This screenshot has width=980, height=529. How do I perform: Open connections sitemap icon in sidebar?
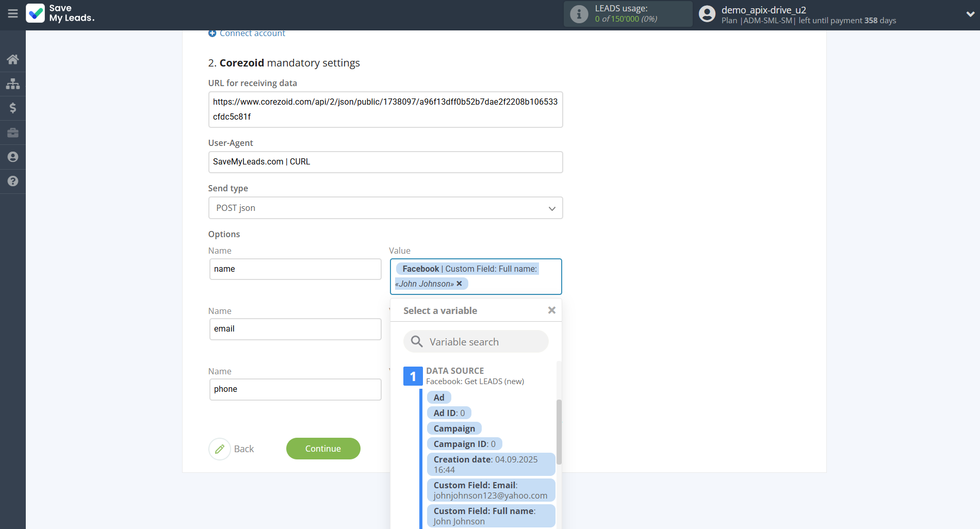13,84
